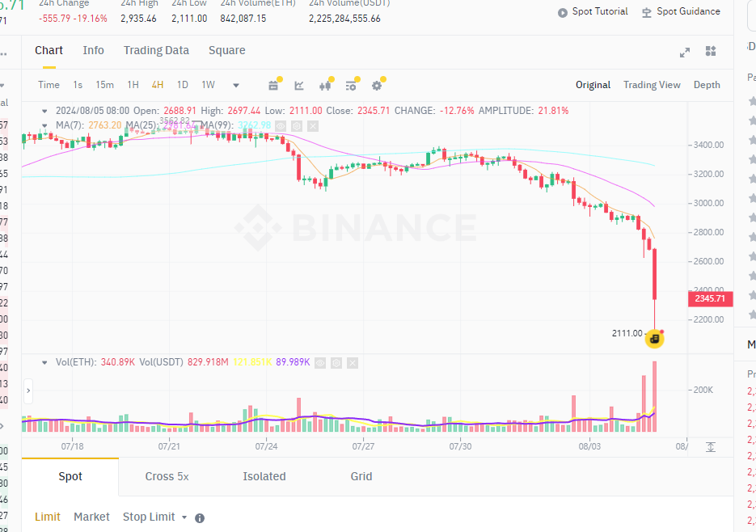Switch chart mode to Trading View
756x532 pixels.
pyautogui.click(x=652, y=85)
